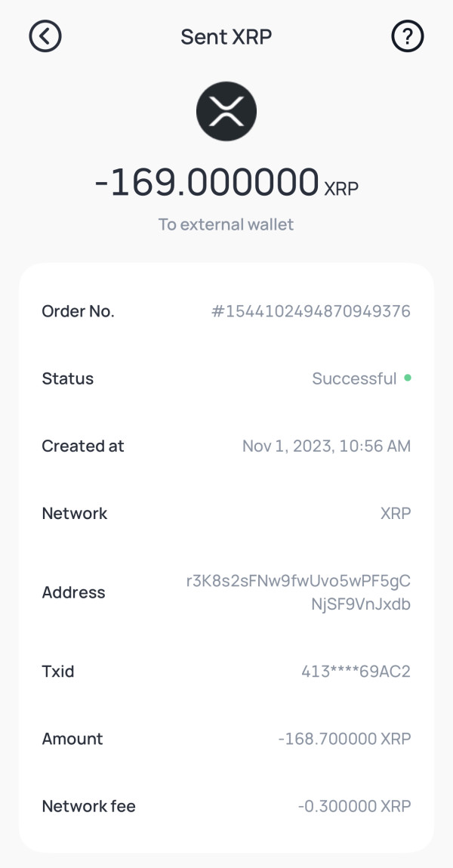Open the Txid 413****69AC2
The image size is (453, 868).
[x=356, y=672]
